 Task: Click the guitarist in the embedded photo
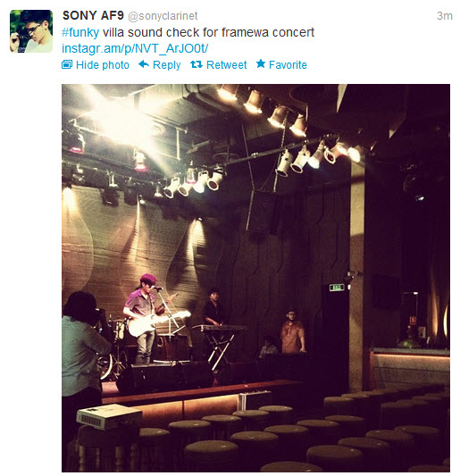click(x=146, y=319)
